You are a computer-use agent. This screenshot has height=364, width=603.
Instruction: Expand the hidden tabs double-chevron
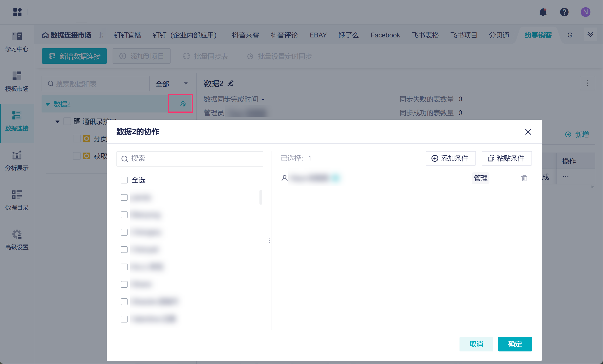(590, 35)
